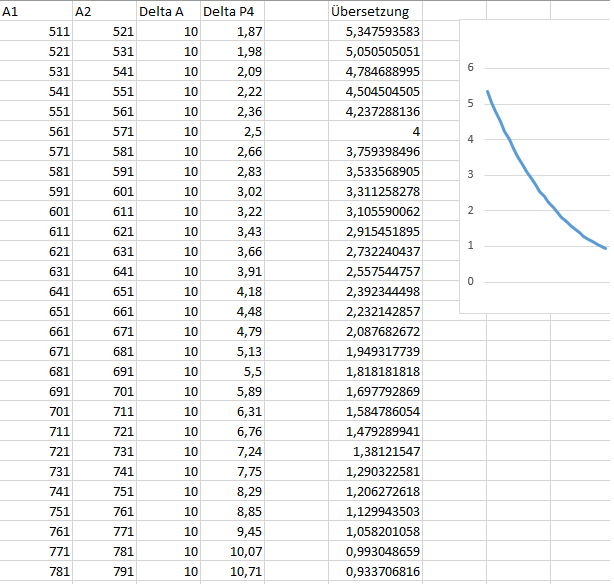Click the Übersetzung cell showing 4
This screenshot has width=614, height=584.
pos(376,131)
